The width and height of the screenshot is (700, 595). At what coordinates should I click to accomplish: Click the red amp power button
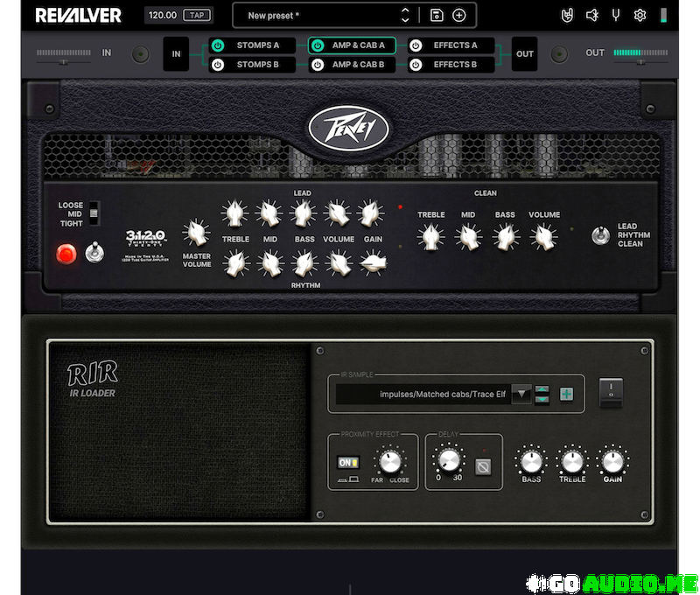[66, 255]
